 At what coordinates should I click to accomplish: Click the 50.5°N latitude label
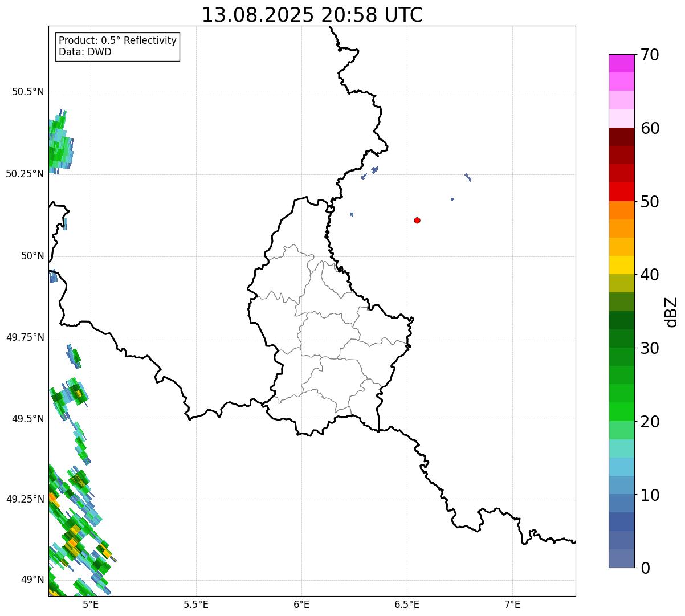point(28,92)
